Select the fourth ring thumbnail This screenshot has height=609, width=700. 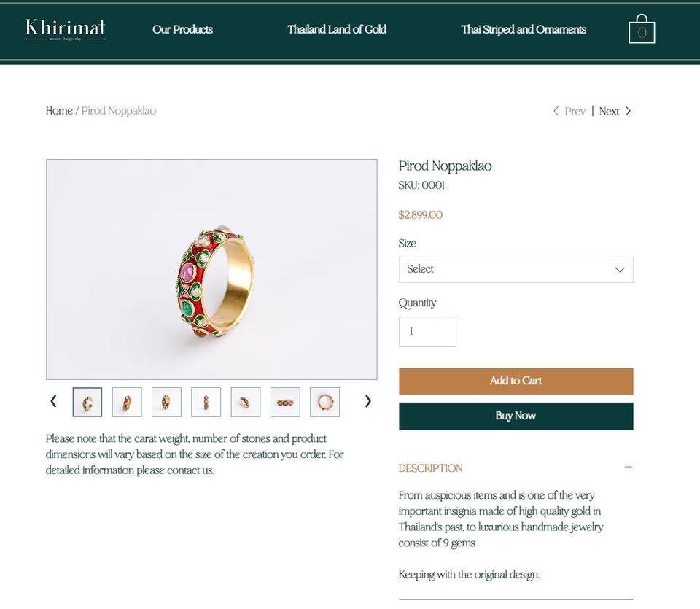pos(206,402)
